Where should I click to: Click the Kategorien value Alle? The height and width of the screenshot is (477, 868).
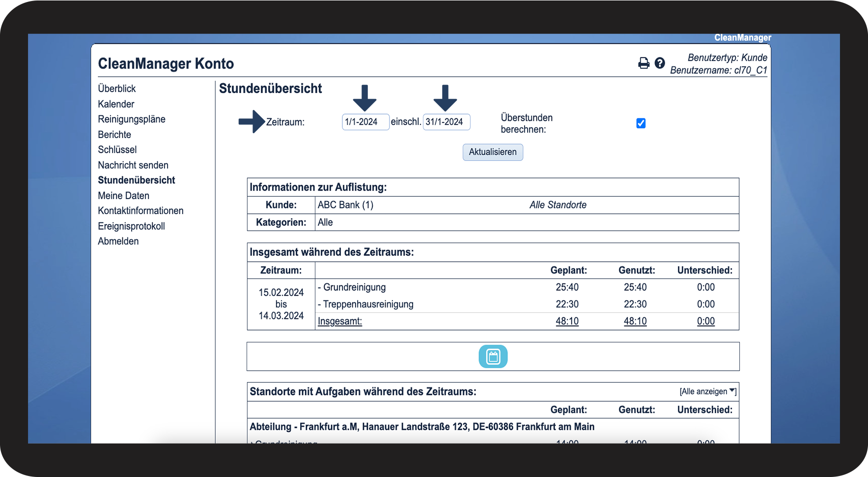click(x=325, y=223)
